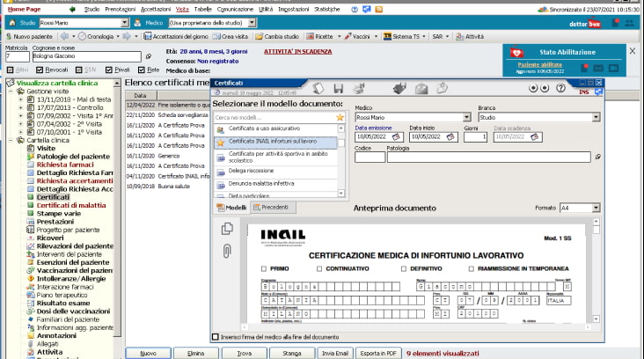Switch to the Modelli tab
644x359 pixels.
232,208
